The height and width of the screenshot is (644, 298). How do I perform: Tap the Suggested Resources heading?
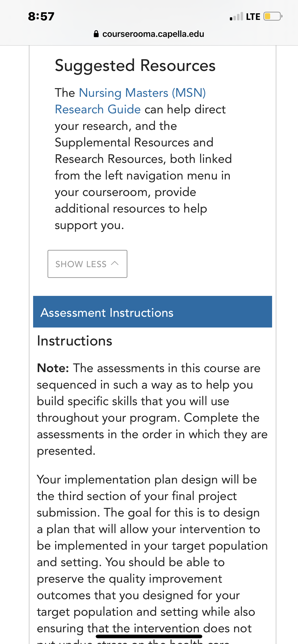click(135, 65)
